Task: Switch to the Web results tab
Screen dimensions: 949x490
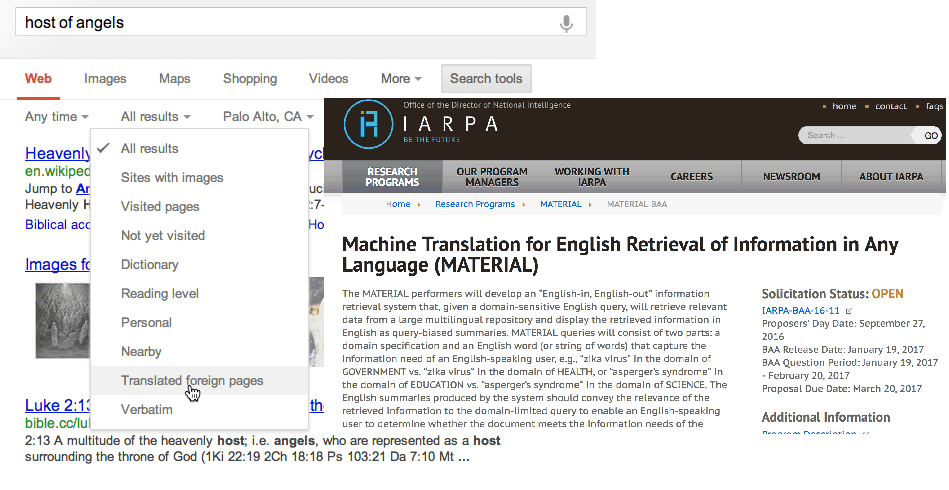Action: 38,79
